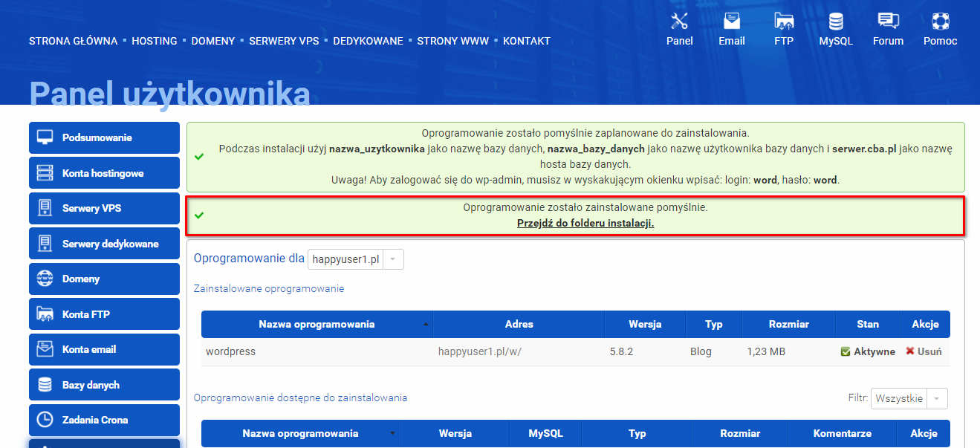
Task: Go to STRONA GŁÓWNA
Action: point(74,41)
